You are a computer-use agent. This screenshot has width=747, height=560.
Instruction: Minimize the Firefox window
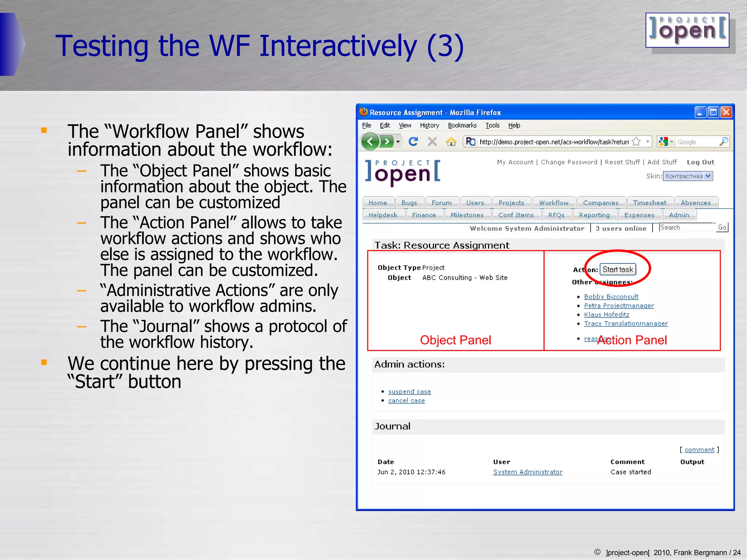pos(700,112)
